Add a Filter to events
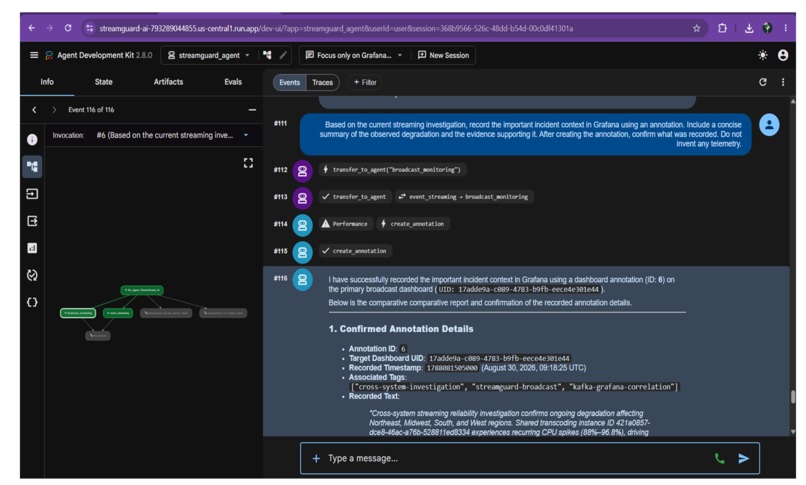This screenshot has width=806, height=485. click(x=365, y=82)
